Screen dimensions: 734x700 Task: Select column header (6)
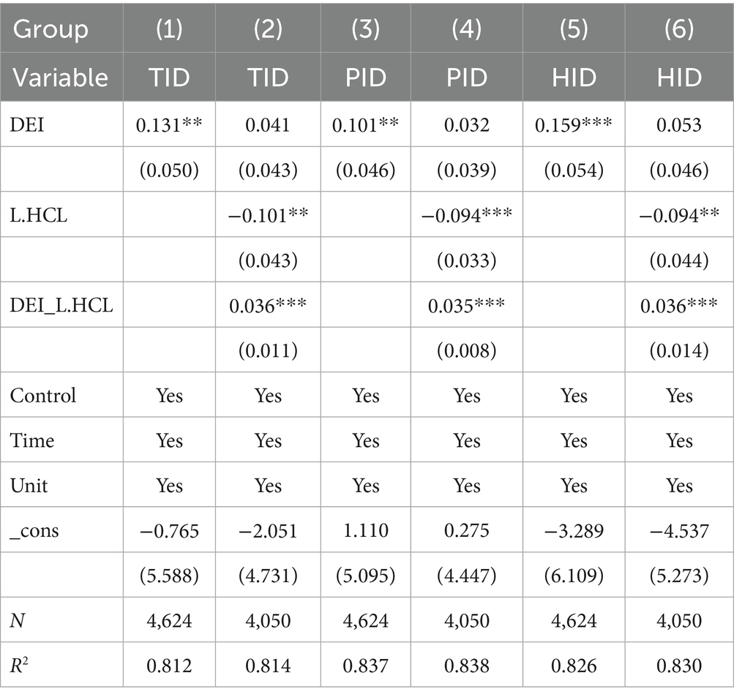click(679, 29)
